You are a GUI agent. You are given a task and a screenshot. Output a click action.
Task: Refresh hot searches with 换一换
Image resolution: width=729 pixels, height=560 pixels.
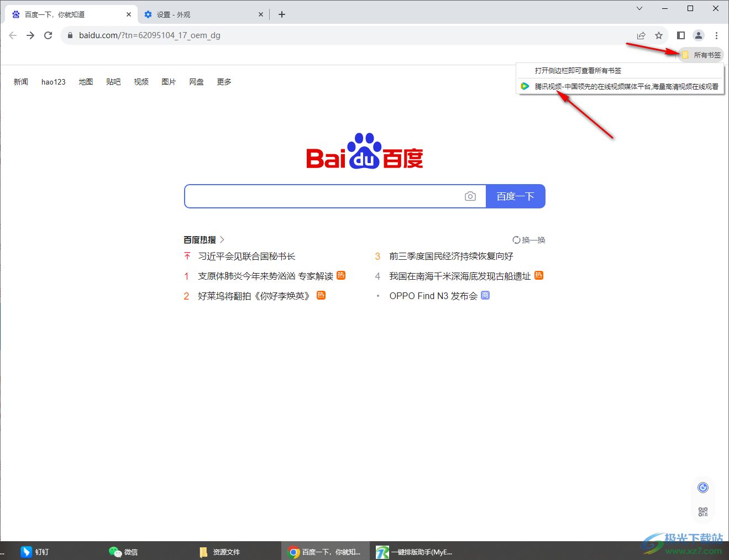[x=529, y=240]
